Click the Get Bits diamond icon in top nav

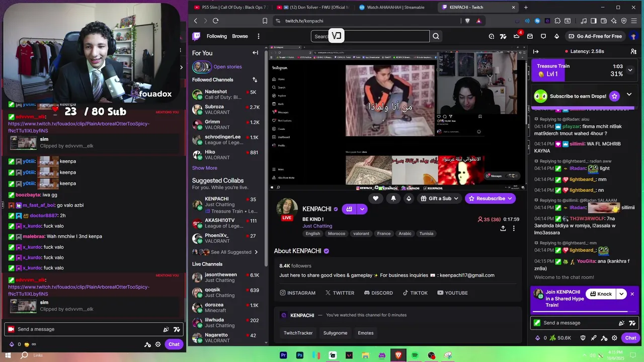(x=556, y=36)
